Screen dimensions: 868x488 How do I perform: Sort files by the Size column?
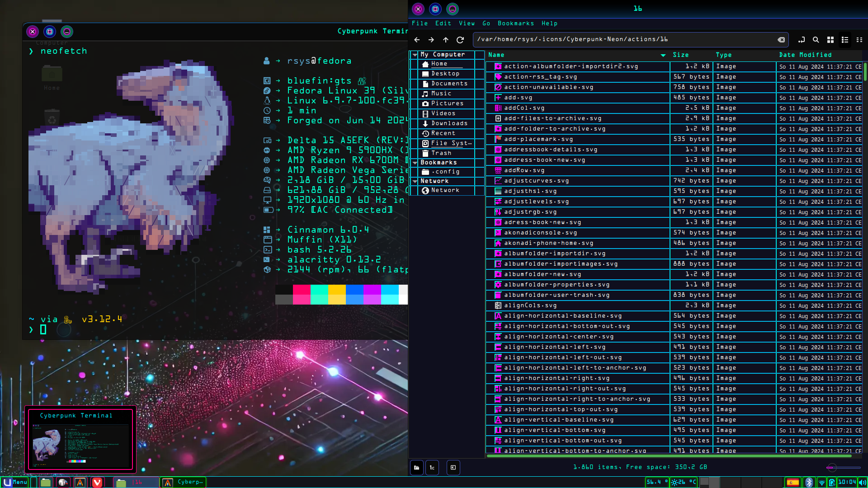(x=691, y=55)
